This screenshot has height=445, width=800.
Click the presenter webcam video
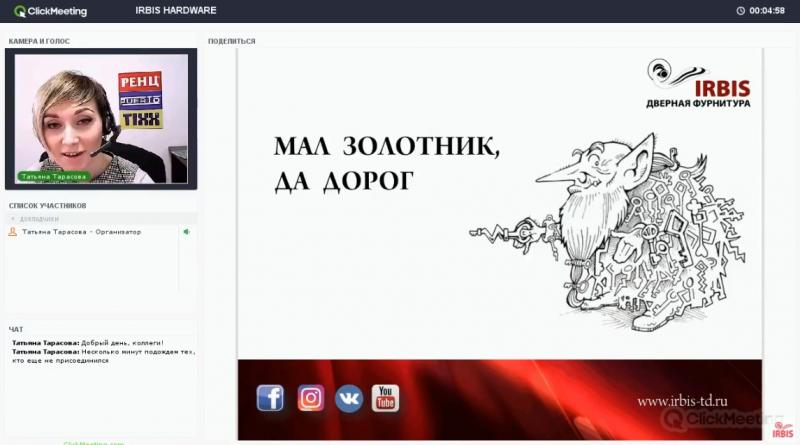[101, 118]
